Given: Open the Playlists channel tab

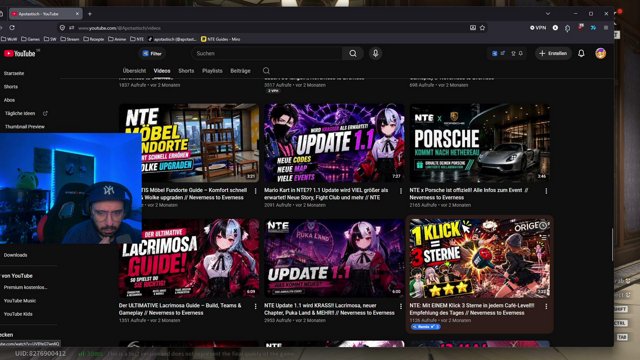Looking at the screenshot, I should point(212,71).
